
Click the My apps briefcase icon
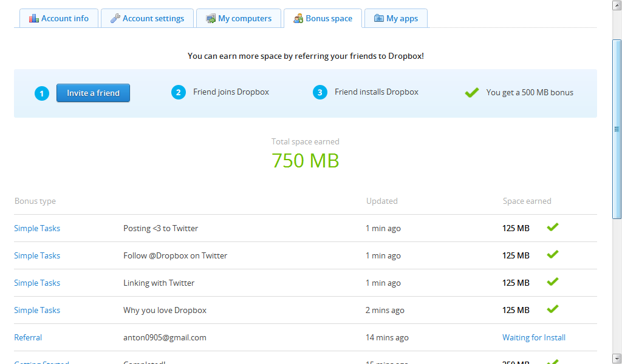tap(379, 18)
